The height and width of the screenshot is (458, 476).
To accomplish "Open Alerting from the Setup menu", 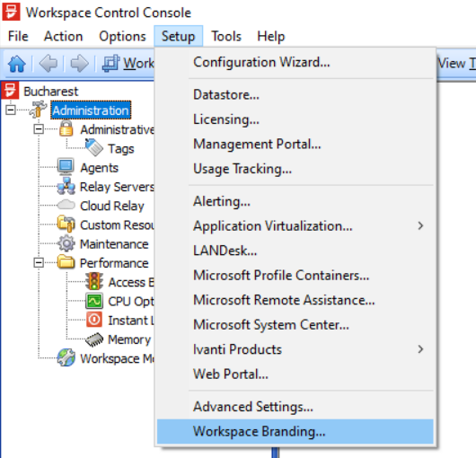I will click(x=295, y=201).
